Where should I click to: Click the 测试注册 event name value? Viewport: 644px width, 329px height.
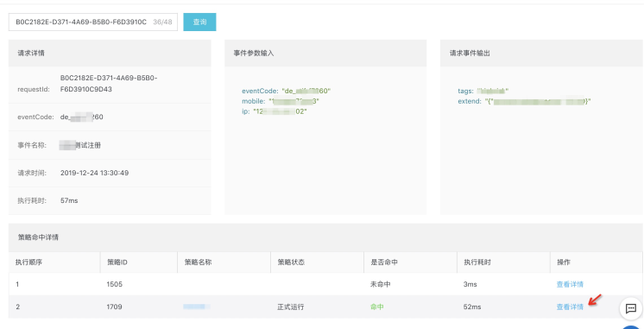tap(80, 145)
